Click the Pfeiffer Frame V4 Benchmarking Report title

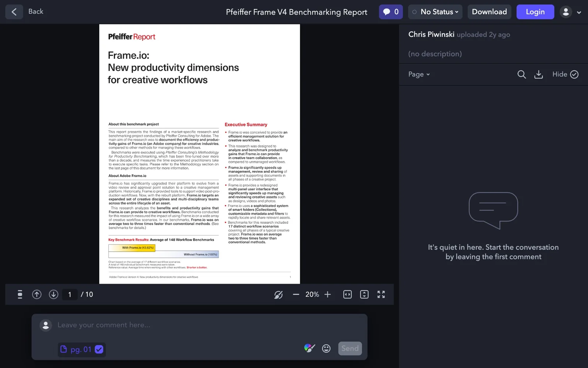[x=297, y=12]
